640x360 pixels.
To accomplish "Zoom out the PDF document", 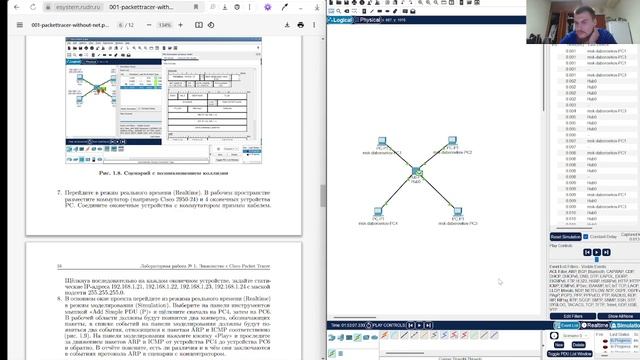I will tap(149, 25).
